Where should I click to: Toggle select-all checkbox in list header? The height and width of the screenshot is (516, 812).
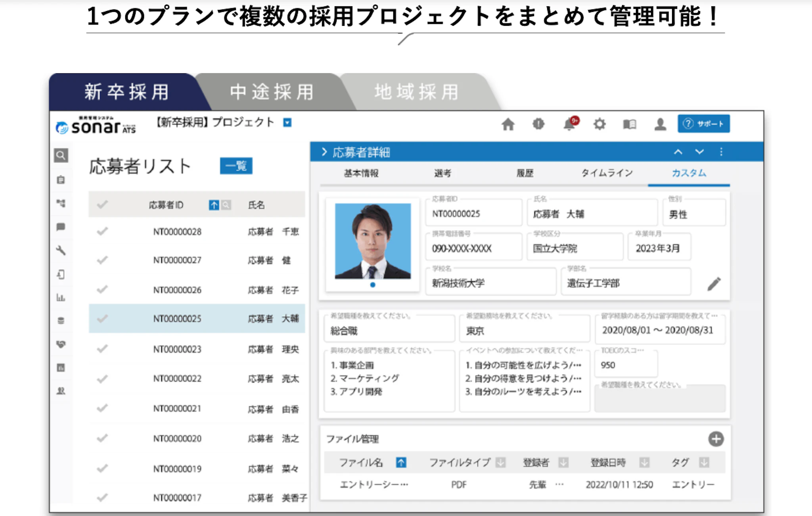coord(102,204)
